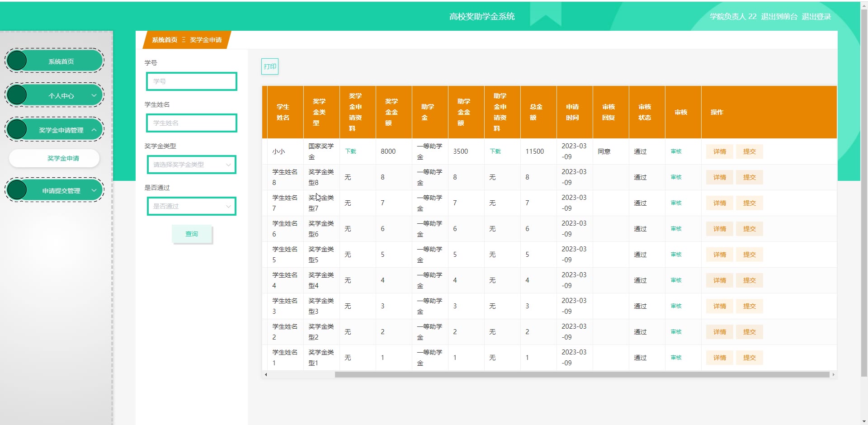This screenshot has width=868, height=425.
Task: Click 提交 for 学生姓名3
Action: click(750, 306)
